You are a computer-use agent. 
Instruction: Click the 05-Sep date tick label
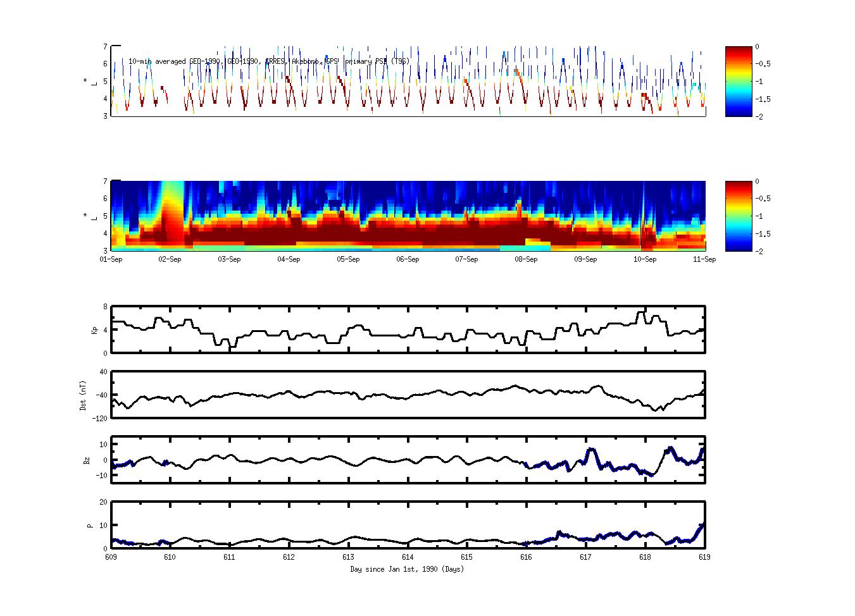coord(348,259)
